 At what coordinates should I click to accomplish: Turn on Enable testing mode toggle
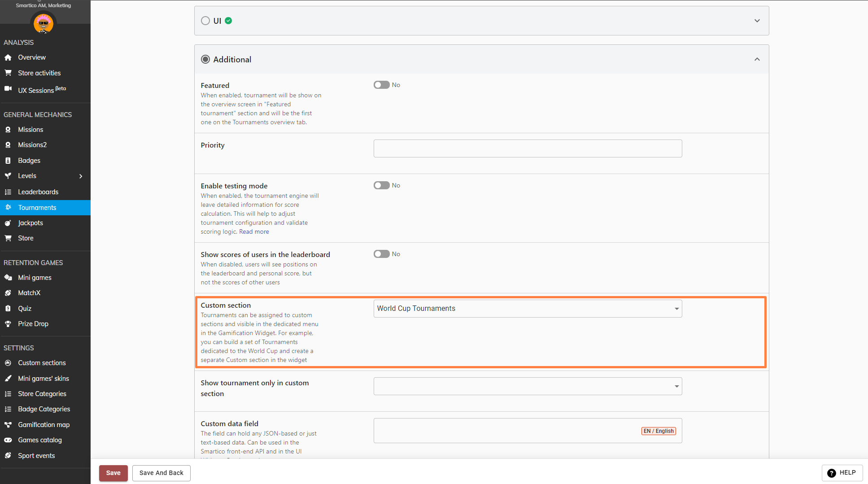[x=381, y=185]
